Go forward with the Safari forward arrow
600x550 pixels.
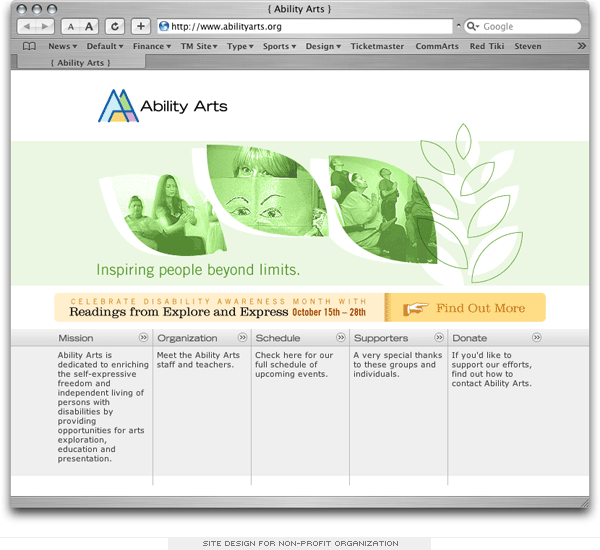[x=45, y=26]
